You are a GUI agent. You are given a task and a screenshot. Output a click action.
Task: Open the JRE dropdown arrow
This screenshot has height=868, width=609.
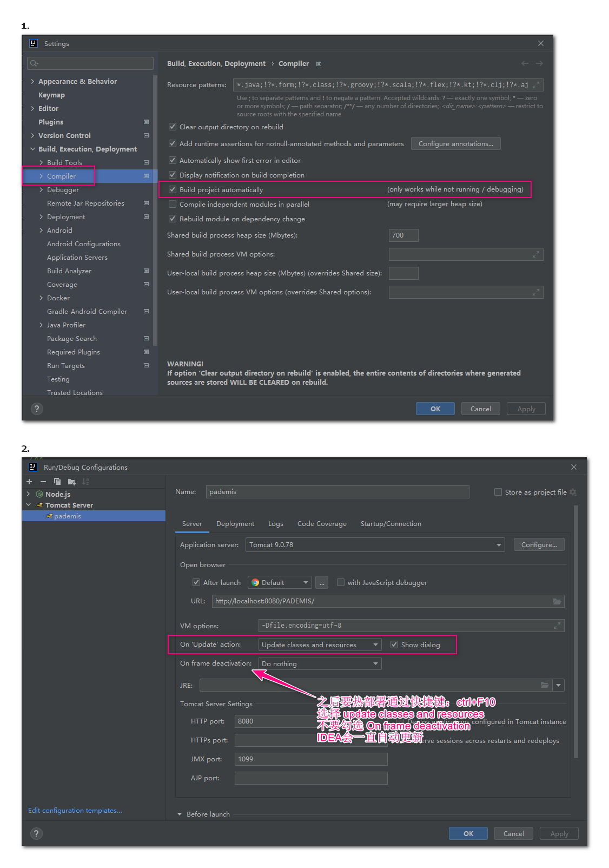coord(559,685)
